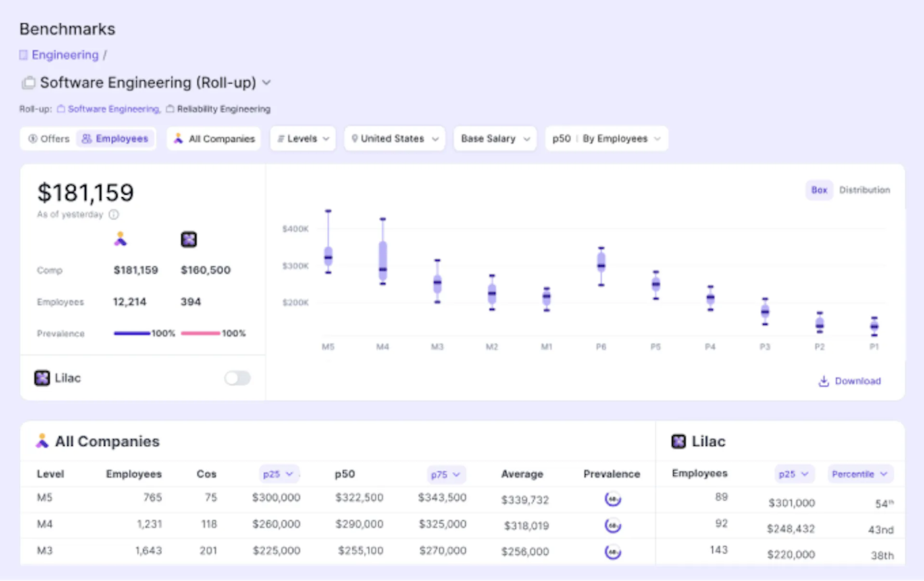Open the p75 column dropdown

click(x=446, y=474)
